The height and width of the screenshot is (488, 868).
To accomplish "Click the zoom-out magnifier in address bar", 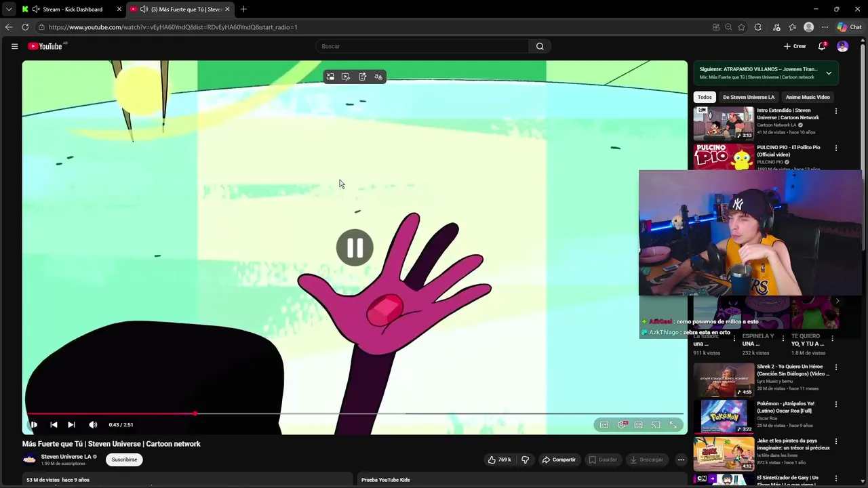I will pyautogui.click(x=728, y=27).
